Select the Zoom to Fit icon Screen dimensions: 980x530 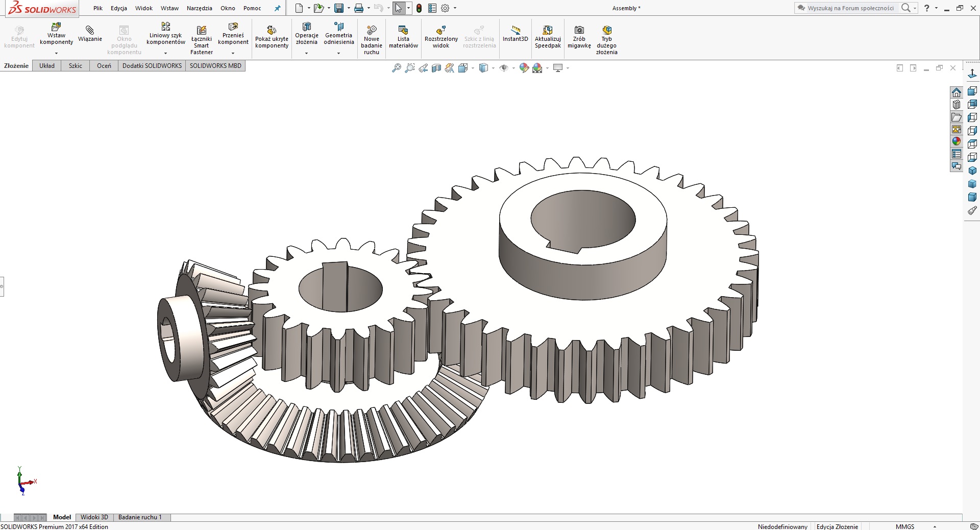[397, 68]
